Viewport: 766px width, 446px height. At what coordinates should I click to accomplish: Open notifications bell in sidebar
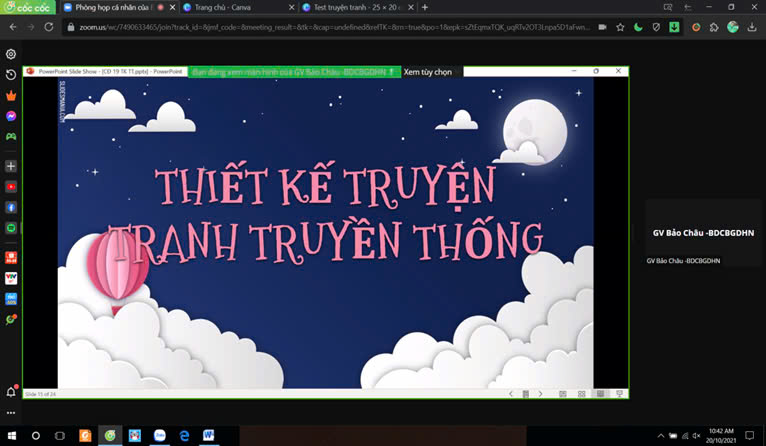click(x=11, y=392)
